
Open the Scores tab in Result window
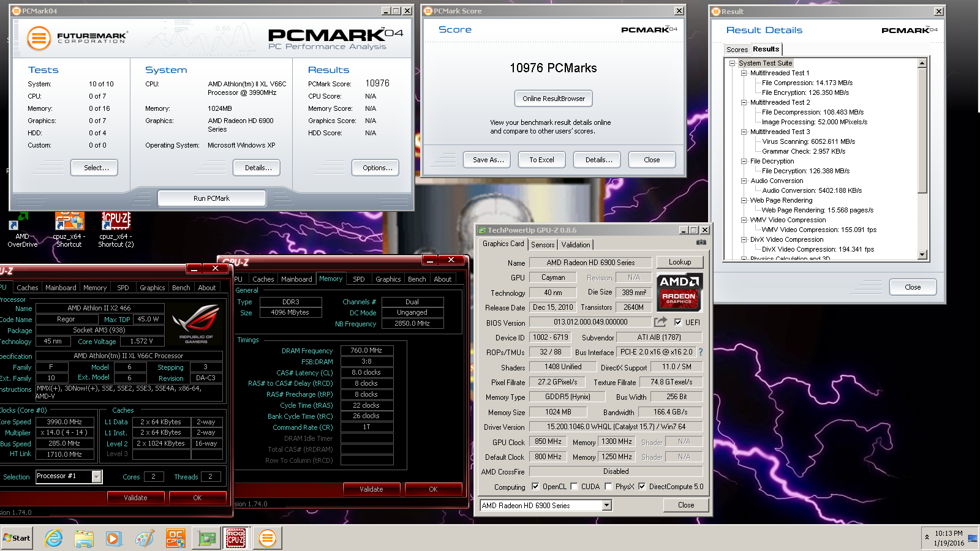[737, 50]
